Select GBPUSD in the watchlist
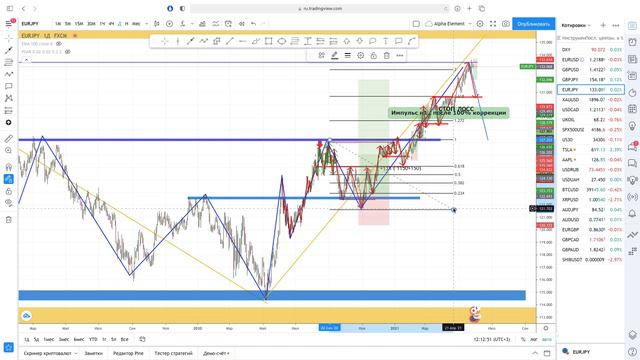This screenshot has width=640, height=360. [x=591, y=70]
